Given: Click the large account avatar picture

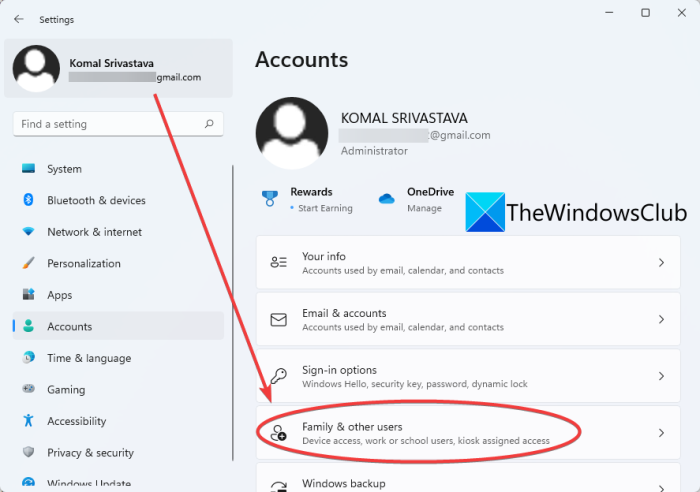Looking at the screenshot, I should (292, 133).
